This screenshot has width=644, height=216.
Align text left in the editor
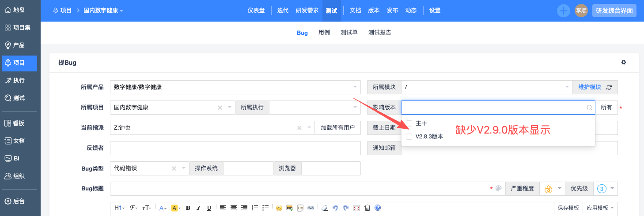tap(223, 208)
